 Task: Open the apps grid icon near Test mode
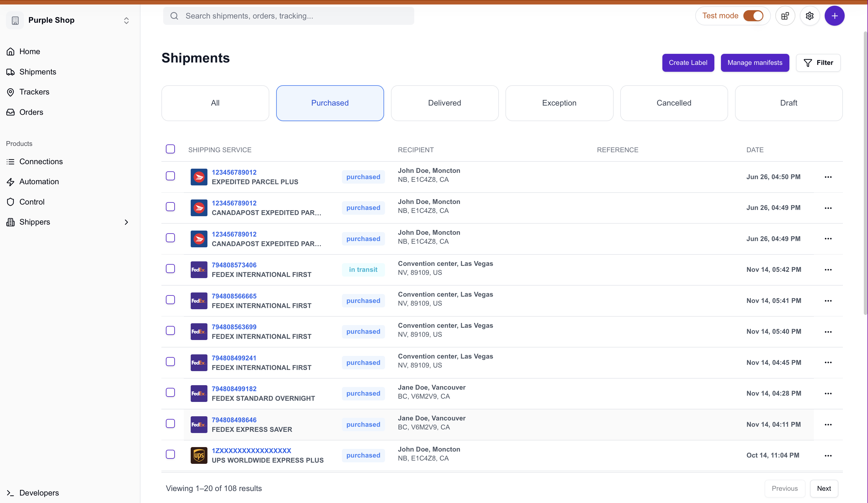click(x=785, y=16)
